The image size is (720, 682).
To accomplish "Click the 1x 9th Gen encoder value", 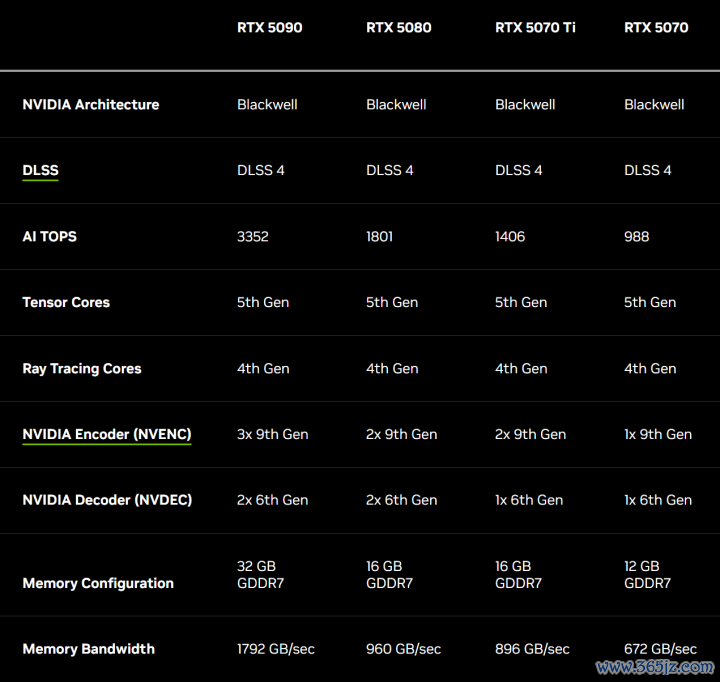I will (x=658, y=434).
